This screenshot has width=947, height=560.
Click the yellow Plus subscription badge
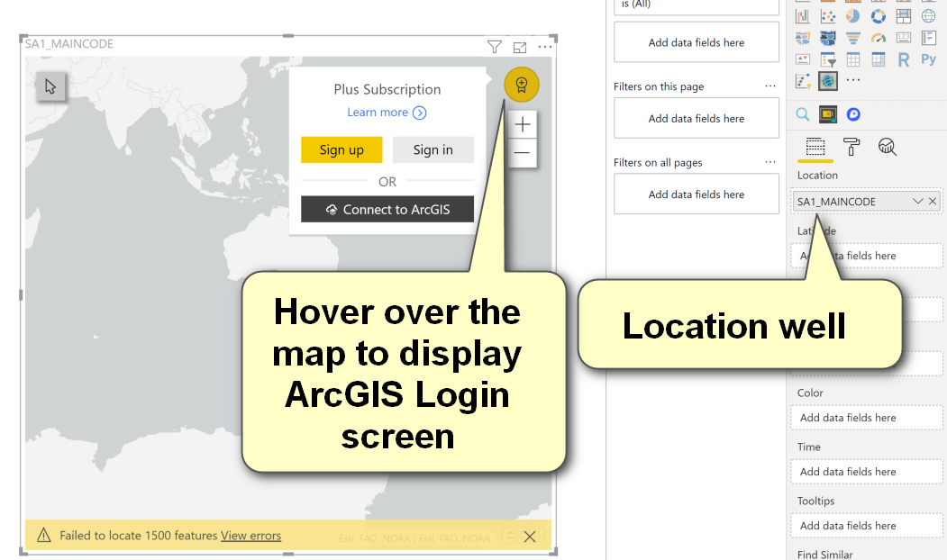[522, 85]
